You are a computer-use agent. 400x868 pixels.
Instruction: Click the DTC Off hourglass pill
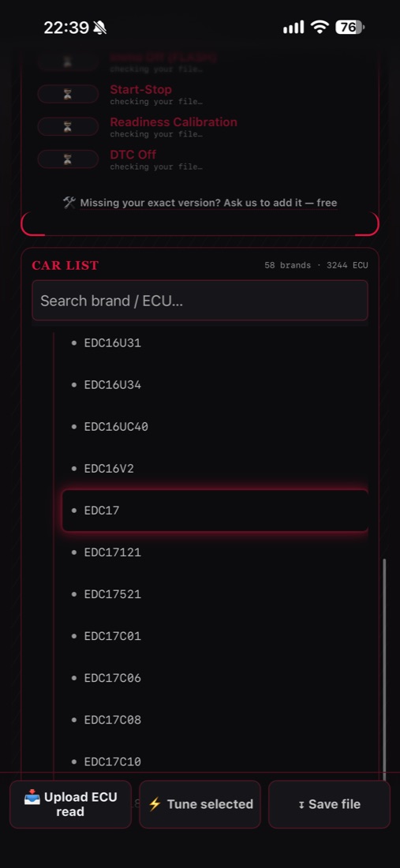click(68, 159)
